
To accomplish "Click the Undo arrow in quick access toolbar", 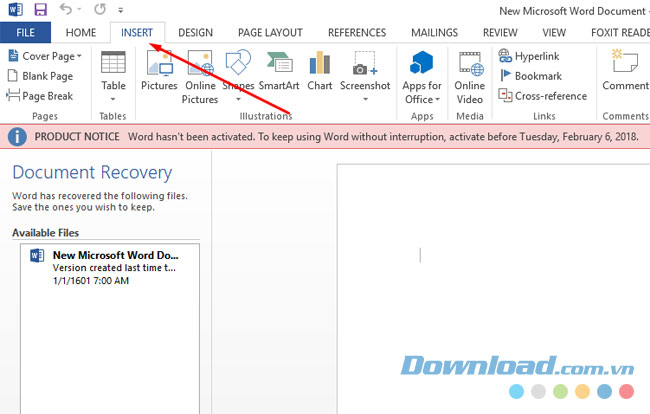I will point(66,10).
